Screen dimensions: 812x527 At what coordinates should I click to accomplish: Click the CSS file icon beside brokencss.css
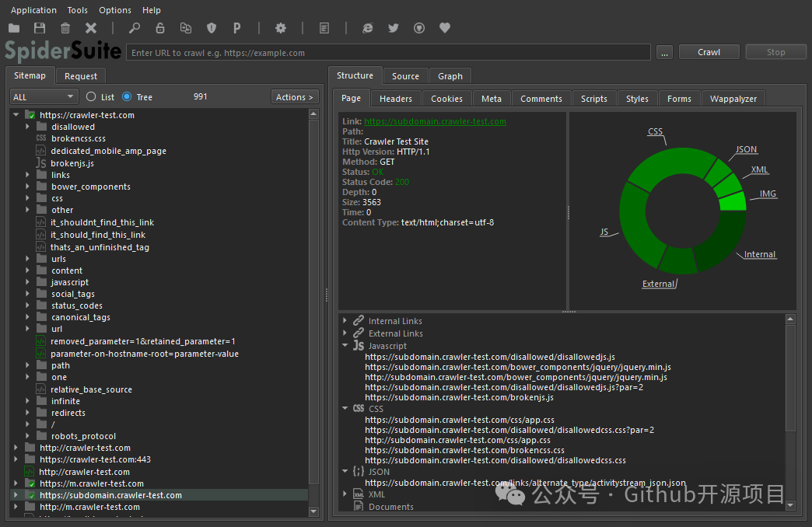coord(41,138)
